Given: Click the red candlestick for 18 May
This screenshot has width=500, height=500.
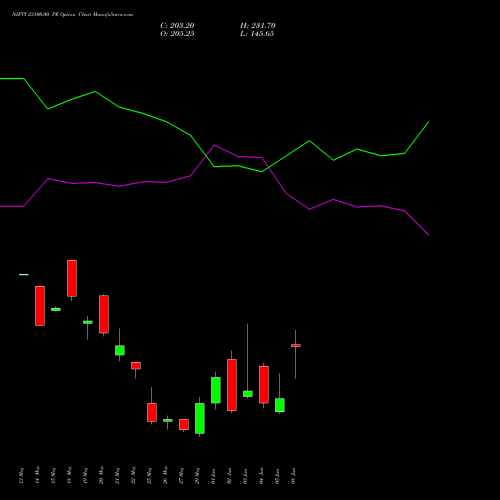Looking at the screenshot, I should (x=72, y=278).
